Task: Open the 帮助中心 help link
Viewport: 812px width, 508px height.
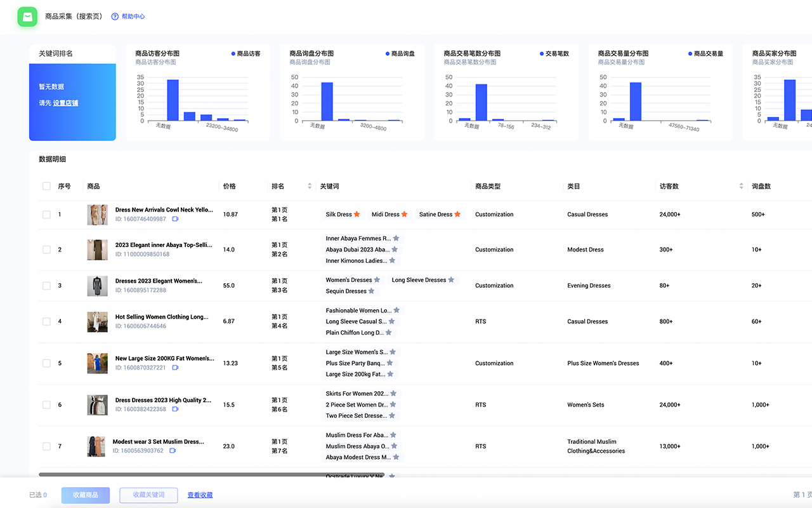Action: [128, 17]
